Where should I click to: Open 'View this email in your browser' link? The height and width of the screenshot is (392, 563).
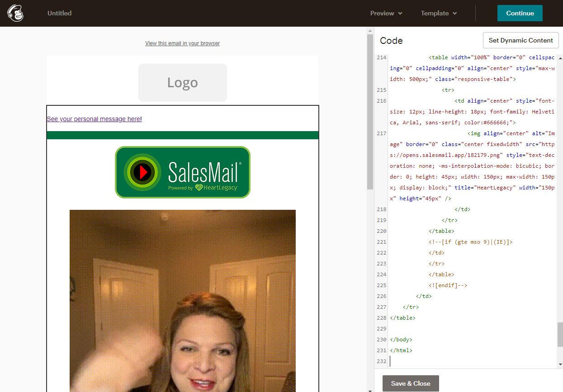coord(182,43)
